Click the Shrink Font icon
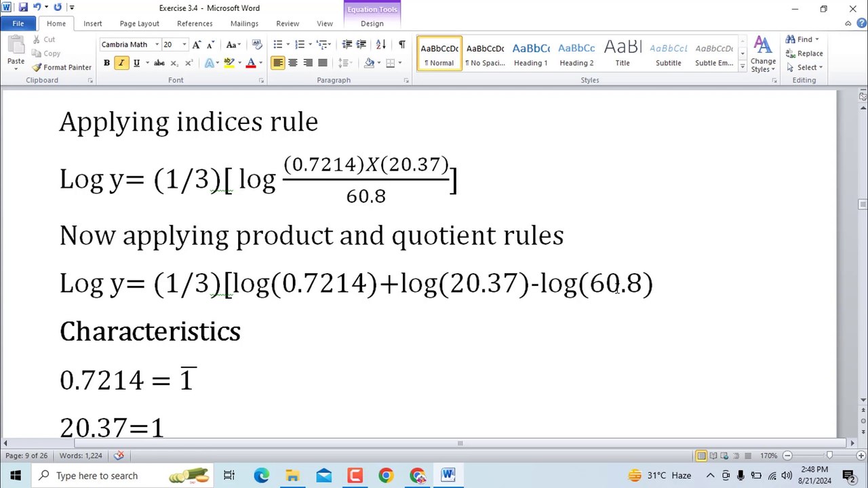The height and width of the screenshot is (488, 868). (210, 45)
